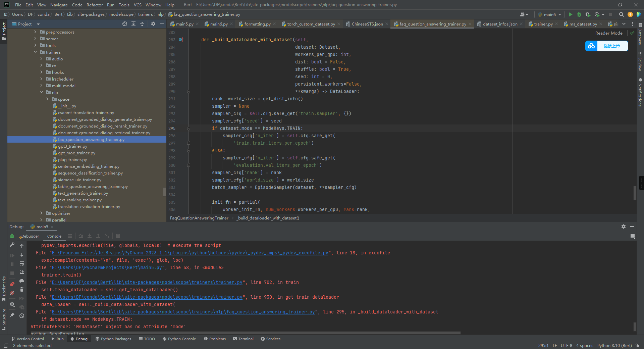Viewport: 644px width, 349px height.
Task: Toggle soft-wrap in debug console
Action: point(22,263)
